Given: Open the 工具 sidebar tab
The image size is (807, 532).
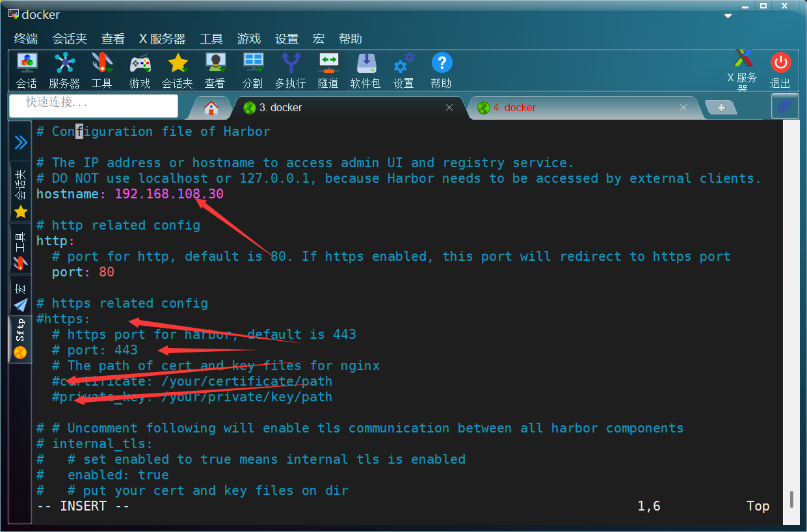Looking at the screenshot, I should pyautogui.click(x=21, y=249).
